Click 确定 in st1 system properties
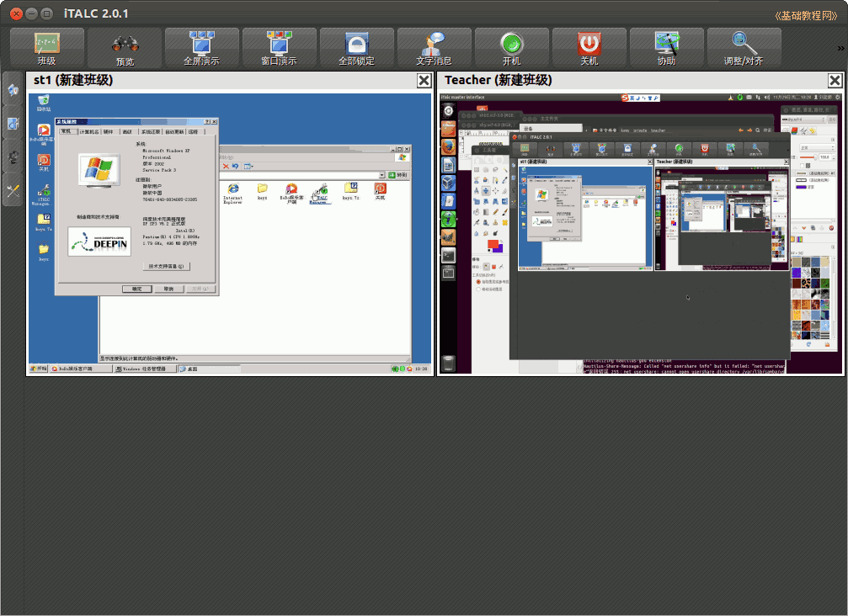848x616 pixels. pos(136,289)
